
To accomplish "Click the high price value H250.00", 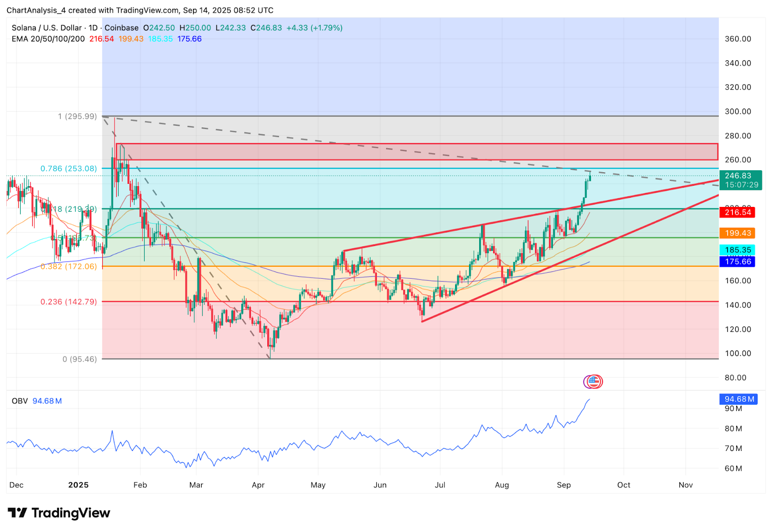I will point(195,28).
